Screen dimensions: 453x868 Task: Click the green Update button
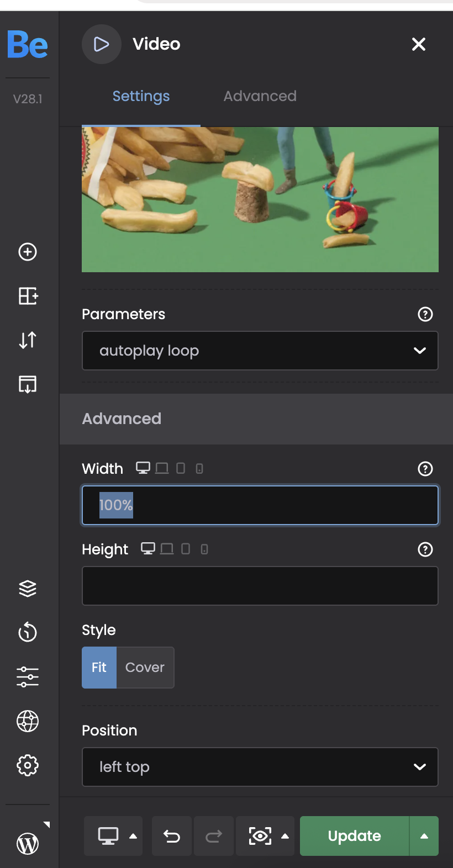click(354, 836)
